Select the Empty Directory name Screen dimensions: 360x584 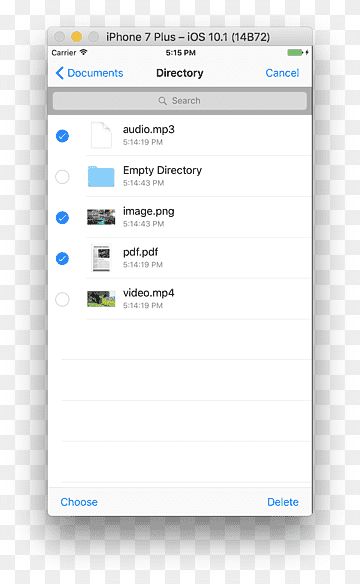click(162, 171)
